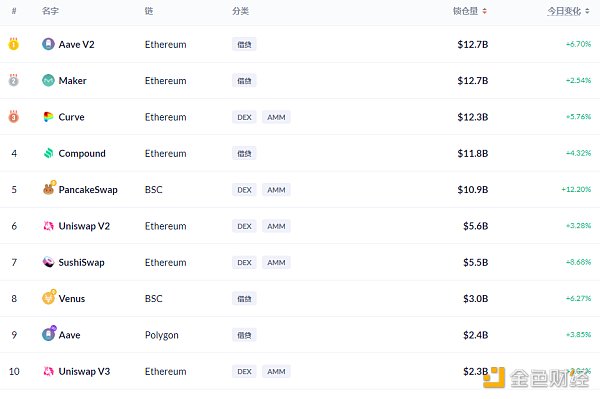Sort by 今日变化 column arrows
Screen dimensions: 600x399
coord(587,11)
